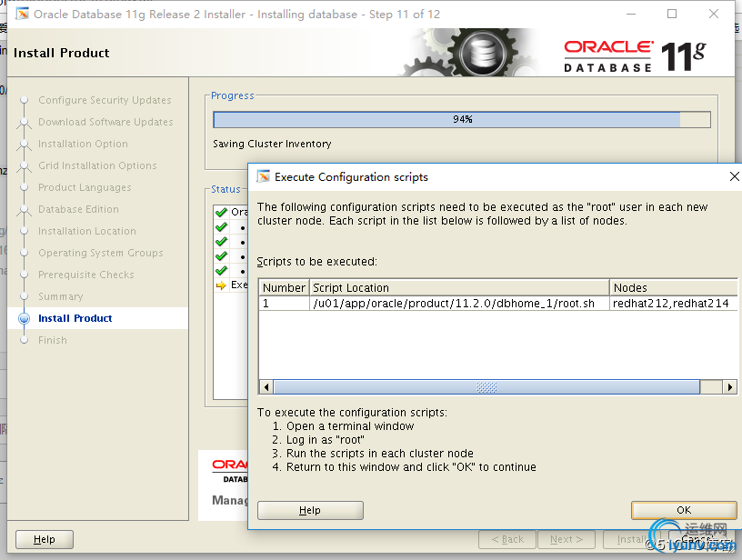Image resolution: width=742 pixels, height=560 pixels.
Task: Maximize the Oracle installer window
Action: tap(672, 14)
